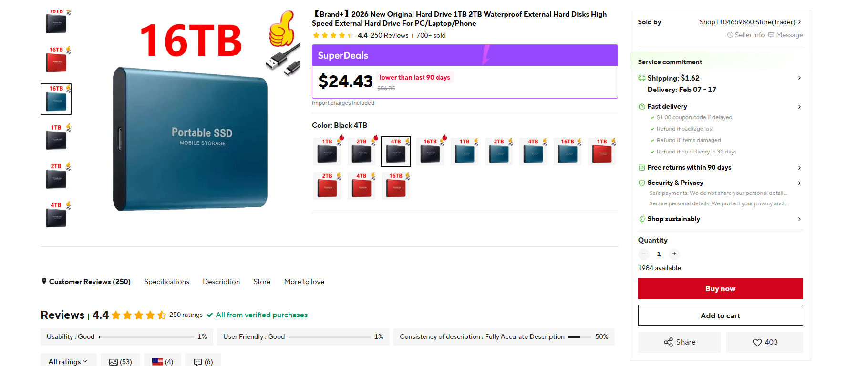Screen dimensions: 868x366
Task: Expand Shop sustainably details
Action: pos(720,219)
